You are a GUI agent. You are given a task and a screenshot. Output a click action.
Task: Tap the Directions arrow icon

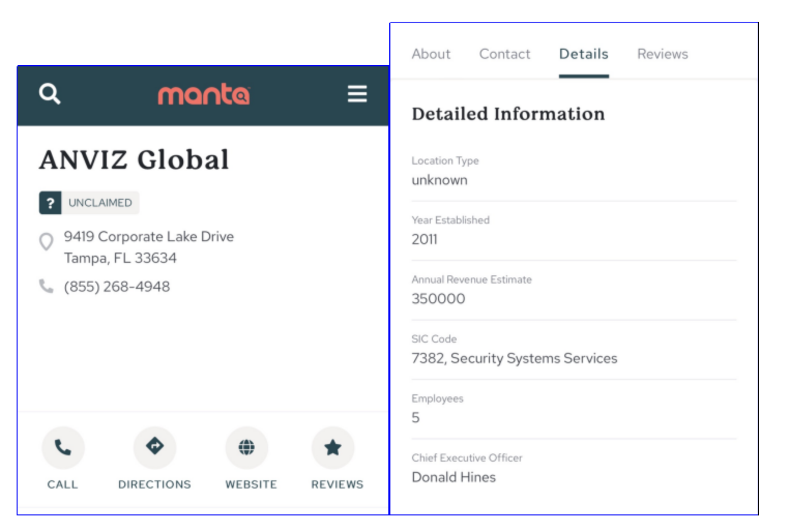(x=155, y=447)
